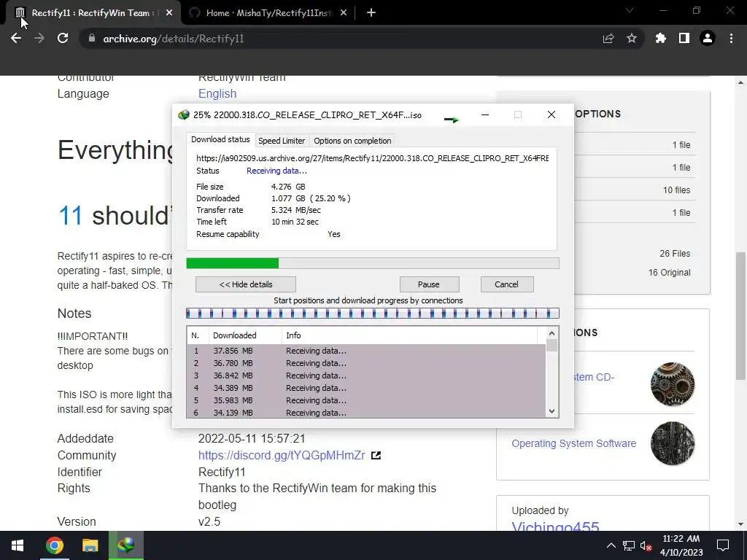Reload the archive.org page
Screen dimensions: 747x560
click(x=63, y=38)
